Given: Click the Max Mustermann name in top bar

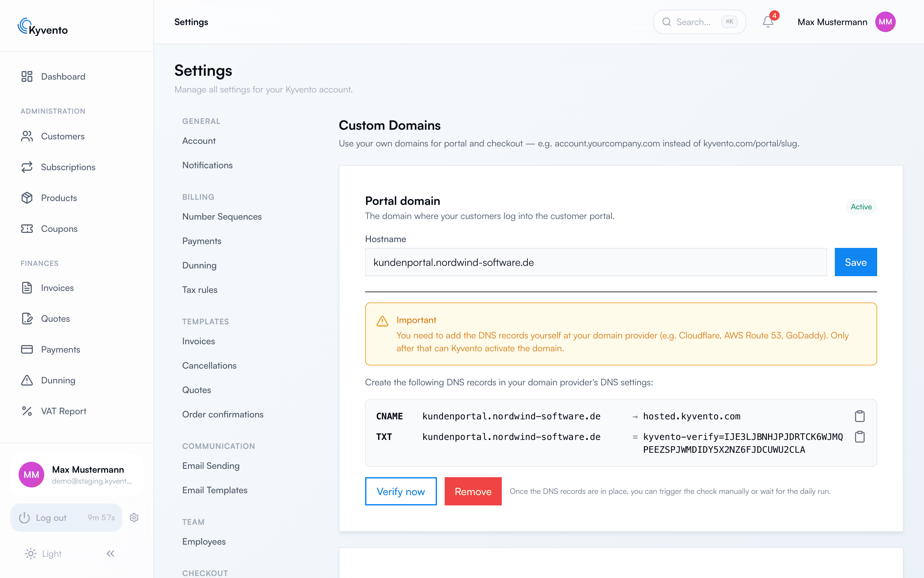Looking at the screenshot, I should (832, 22).
